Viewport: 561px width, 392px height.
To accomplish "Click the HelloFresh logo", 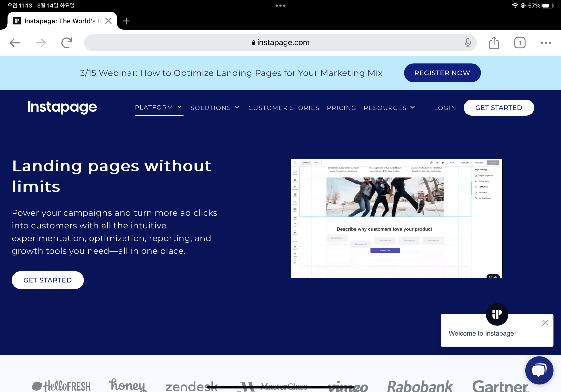I will click(x=61, y=386).
